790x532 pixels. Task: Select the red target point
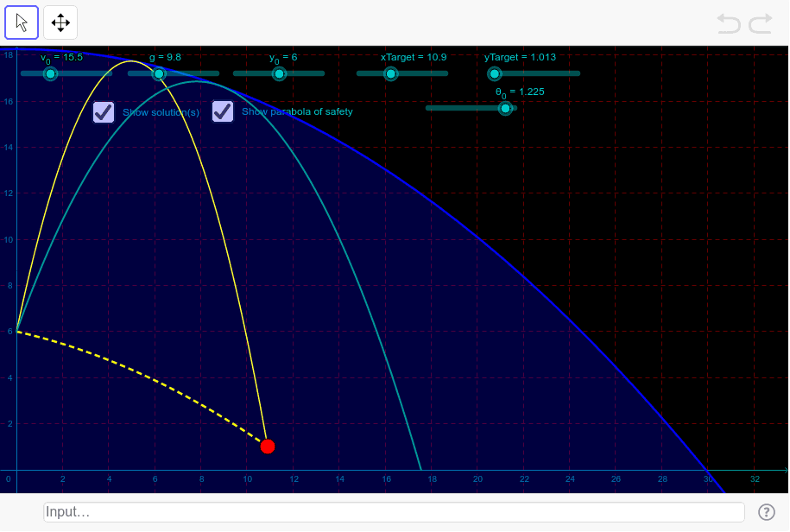(268, 446)
